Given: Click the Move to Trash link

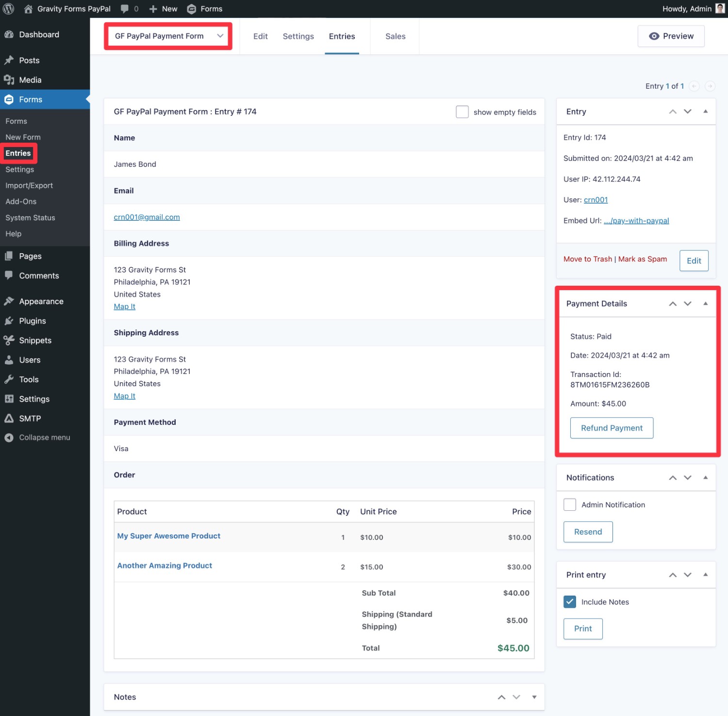Looking at the screenshot, I should (x=588, y=259).
